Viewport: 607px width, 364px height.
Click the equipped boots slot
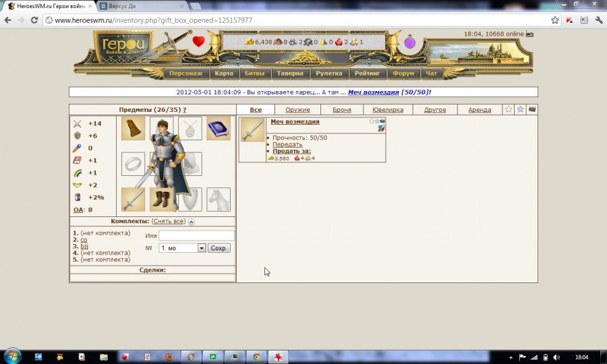tap(161, 200)
